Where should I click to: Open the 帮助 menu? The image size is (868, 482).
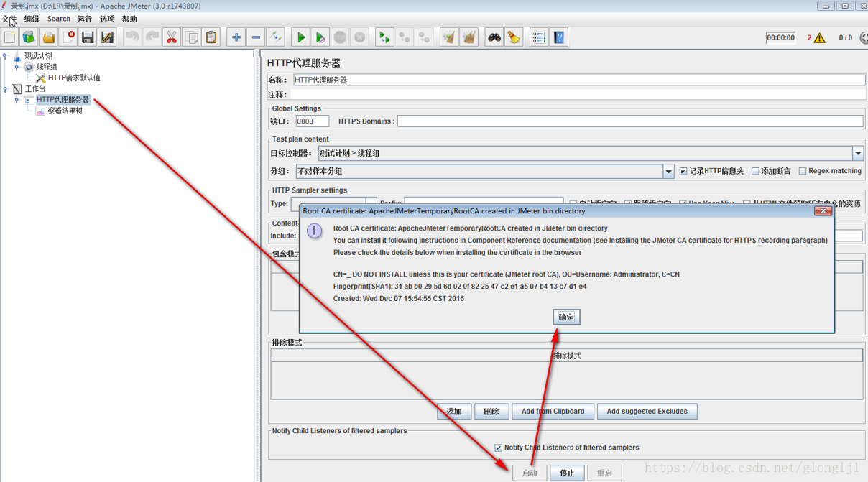click(129, 19)
